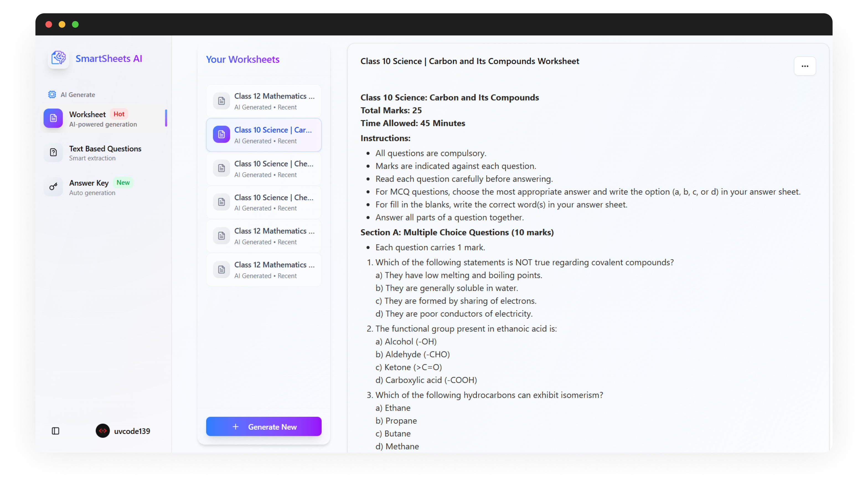Click the purple Worksheet document icon
Screen dimensions: 868x488
point(53,118)
